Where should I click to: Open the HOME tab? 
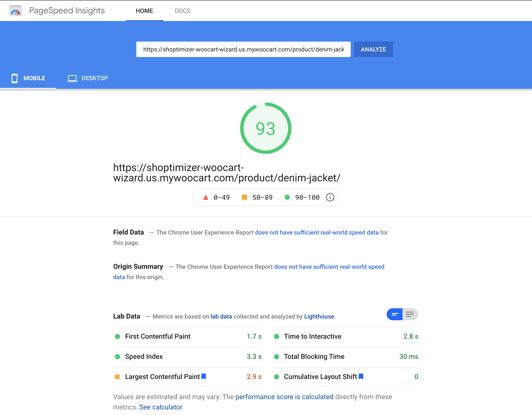(x=144, y=11)
